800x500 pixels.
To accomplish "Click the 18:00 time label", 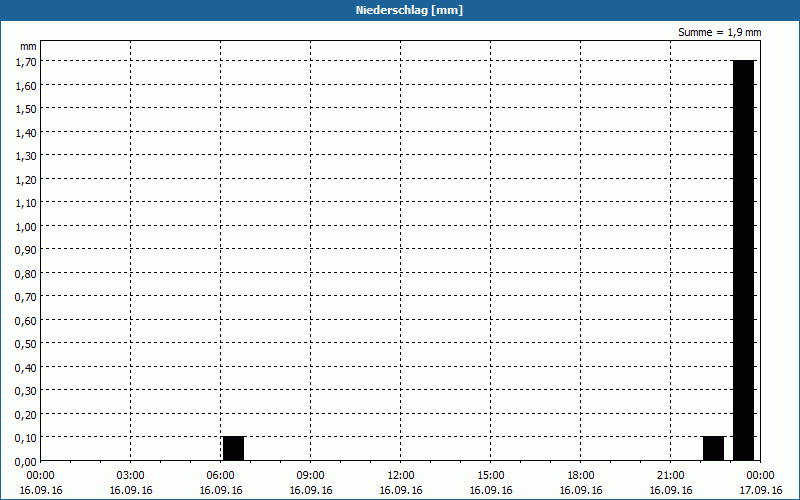I will (x=581, y=476).
